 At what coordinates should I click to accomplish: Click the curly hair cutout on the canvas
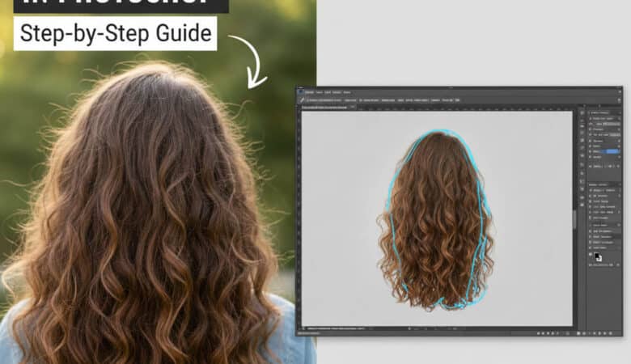[436, 220]
